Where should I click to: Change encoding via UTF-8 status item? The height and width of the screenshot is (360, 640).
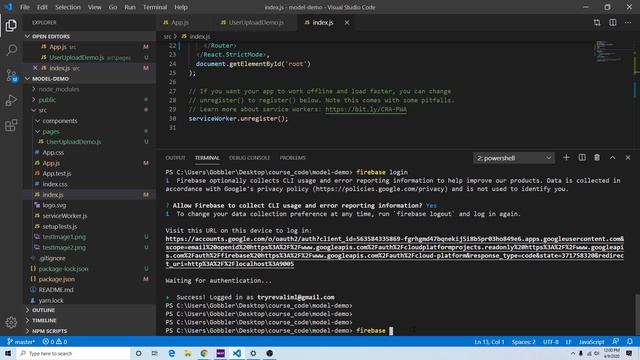[550, 342]
